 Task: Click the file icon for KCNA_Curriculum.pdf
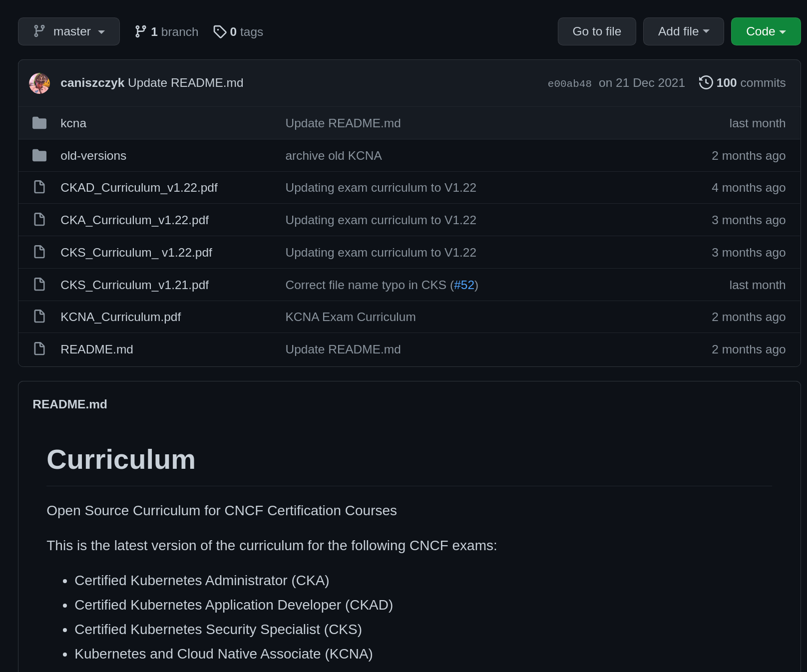click(39, 317)
